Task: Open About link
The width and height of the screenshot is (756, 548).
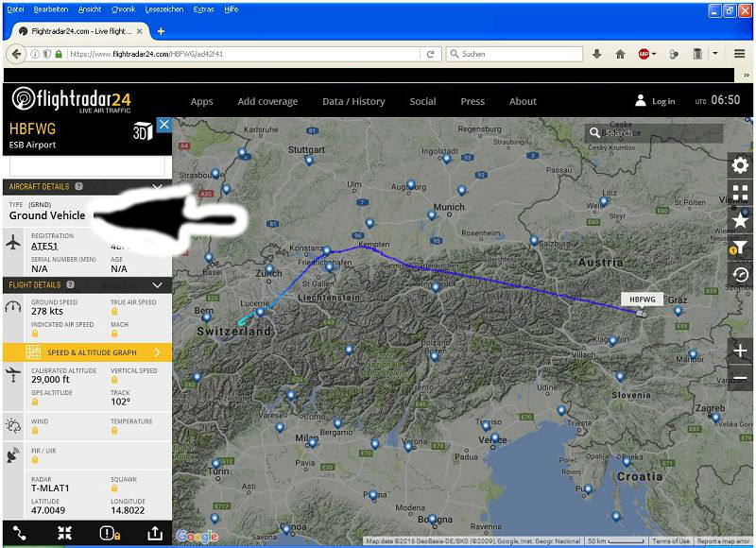Action: click(523, 101)
